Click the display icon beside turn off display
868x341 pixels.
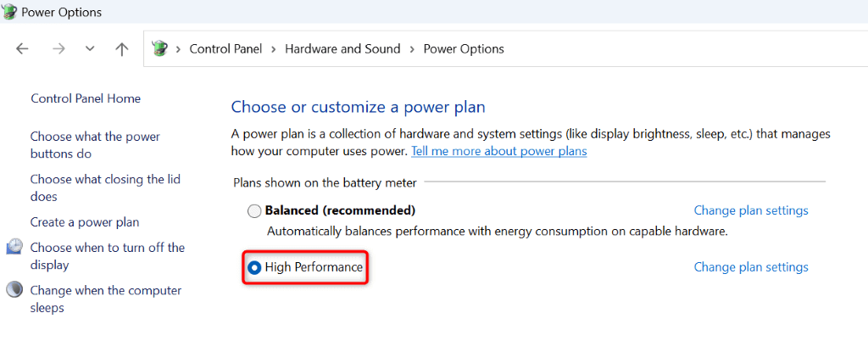(x=14, y=248)
